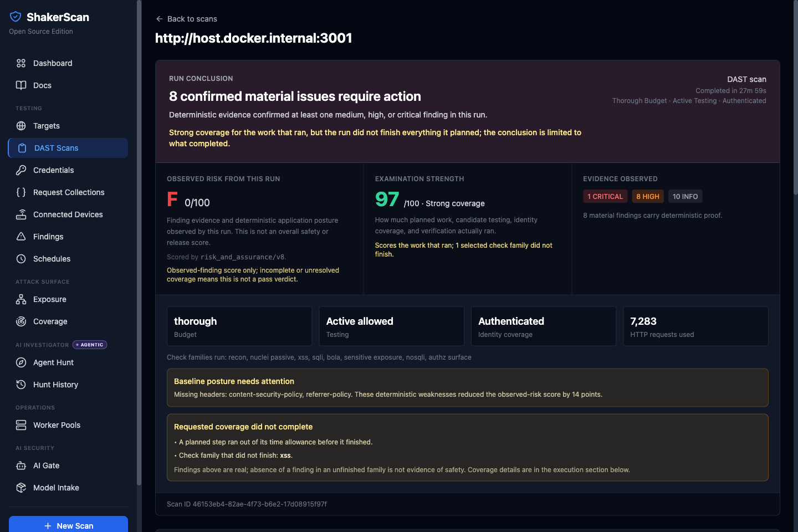Open the Dashboard grid icon
Viewport: 798px width, 532px height.
(21, 63)
